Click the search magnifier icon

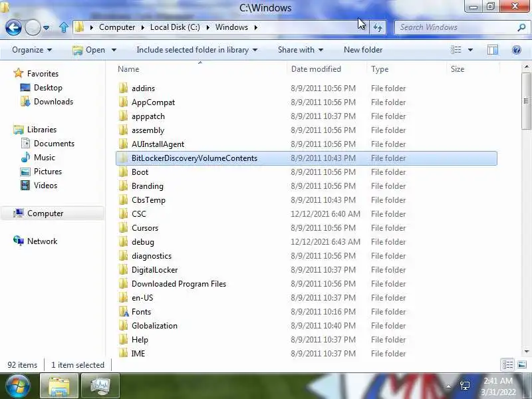pos(521,27)
